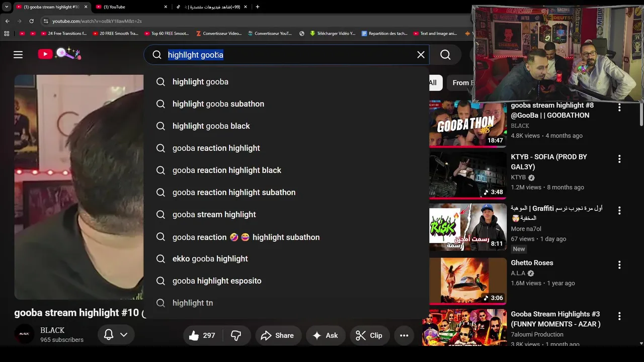
Task: Like the video with 297 likes
Action: (x=202, y=335)
